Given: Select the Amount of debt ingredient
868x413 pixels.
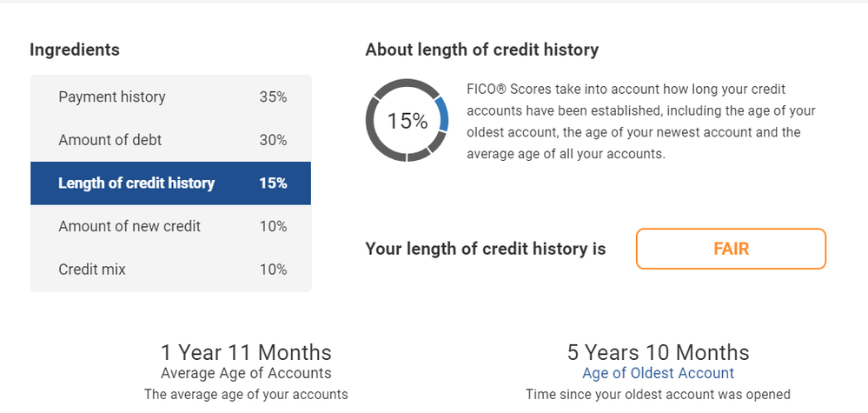Looking at the screenshot, I should pos(170,140).
